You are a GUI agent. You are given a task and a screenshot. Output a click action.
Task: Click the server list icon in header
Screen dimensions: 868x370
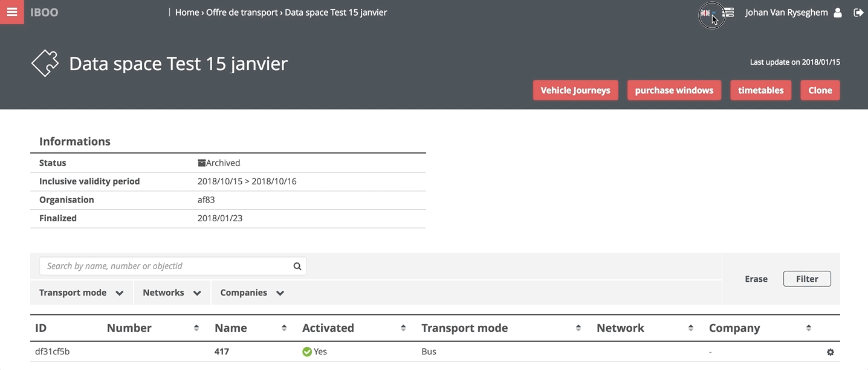coord(729,12)
